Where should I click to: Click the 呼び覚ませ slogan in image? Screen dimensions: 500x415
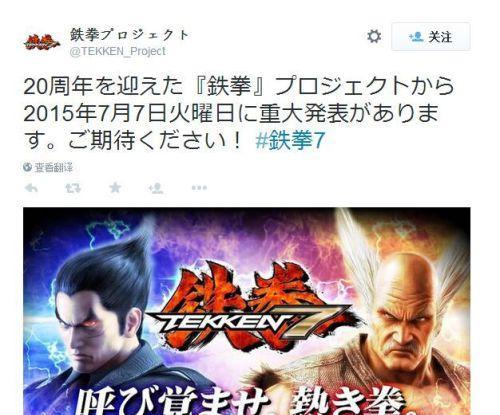(x=172, y=402)
